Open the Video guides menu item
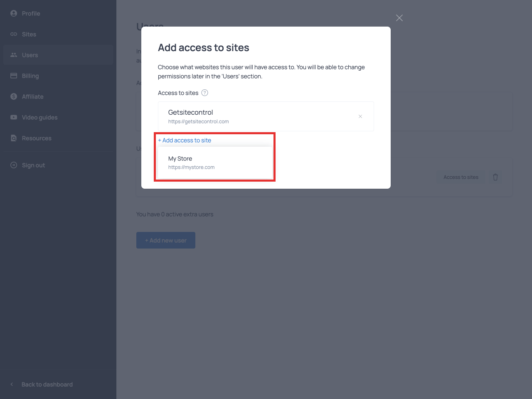Viewport: 532px width, 399px height. (39, 117)
